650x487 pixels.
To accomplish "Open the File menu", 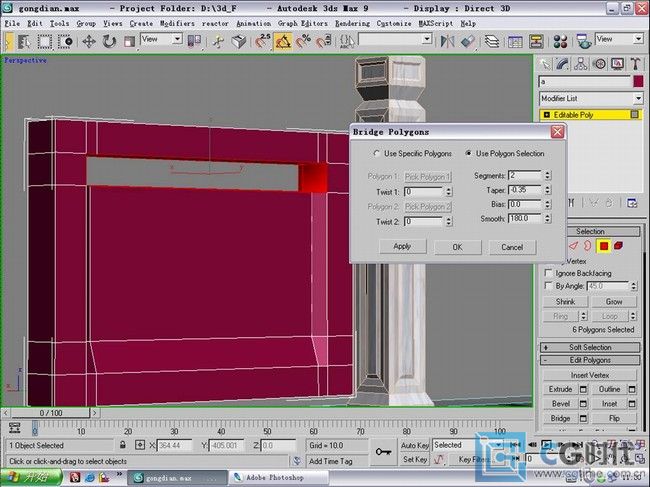I will (12, 24).
